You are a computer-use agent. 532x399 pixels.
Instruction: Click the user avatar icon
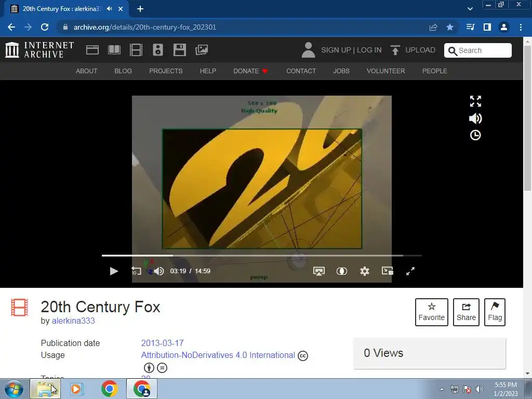(308, 50)
